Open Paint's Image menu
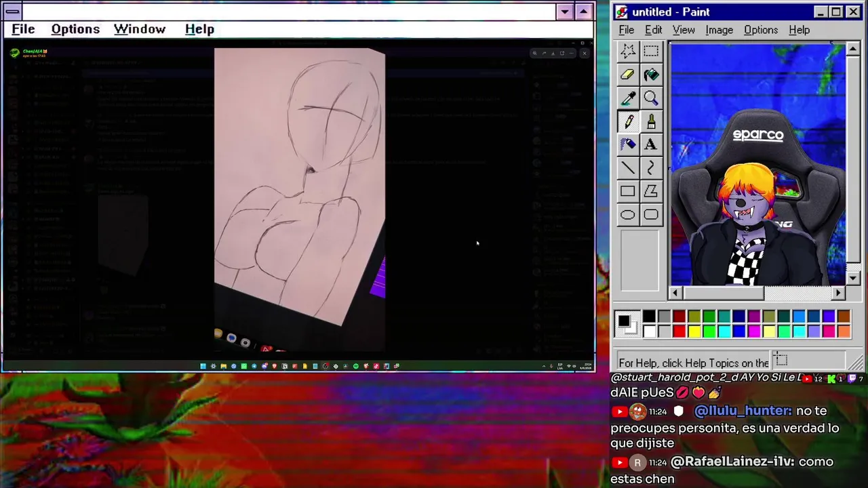This screenshot has height=488, width=868. tap(719, 30)
